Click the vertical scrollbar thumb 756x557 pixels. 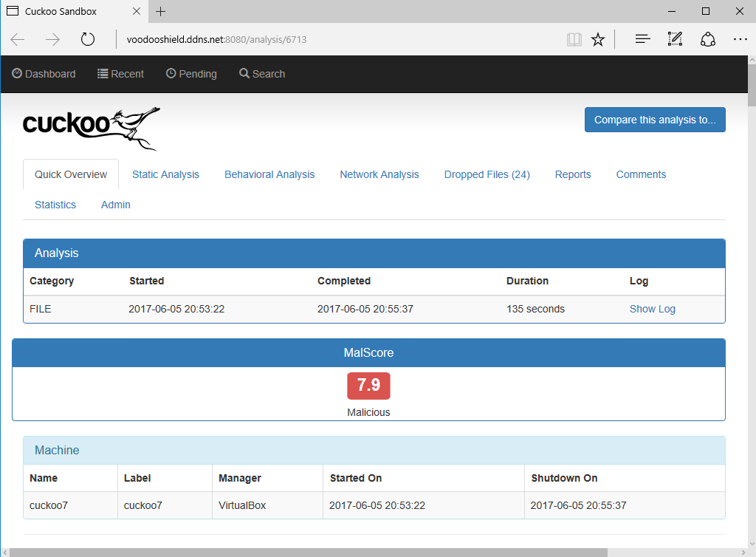(x=752, y=84)
